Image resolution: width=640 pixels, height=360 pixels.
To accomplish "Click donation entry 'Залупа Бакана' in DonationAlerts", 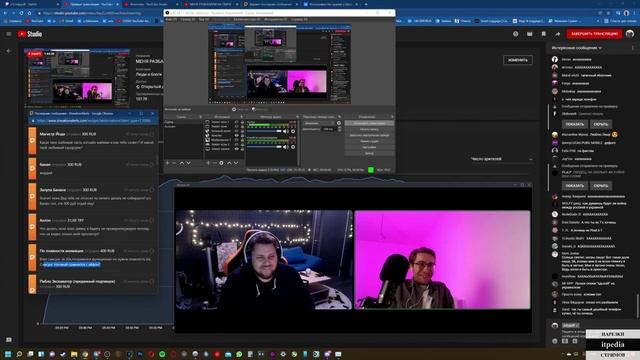I will [x=92, y=196].
